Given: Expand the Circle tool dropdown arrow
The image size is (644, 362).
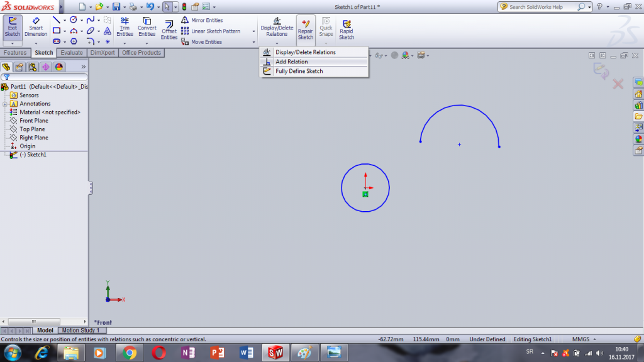Looking at the screenshot, I should tap(82, 20).
